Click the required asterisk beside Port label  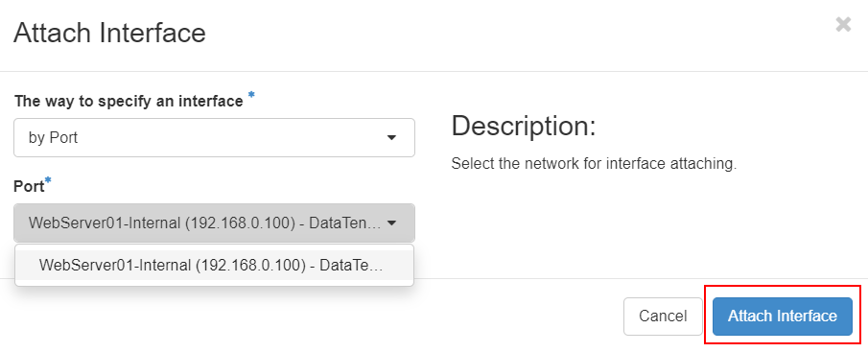point(48,181)
